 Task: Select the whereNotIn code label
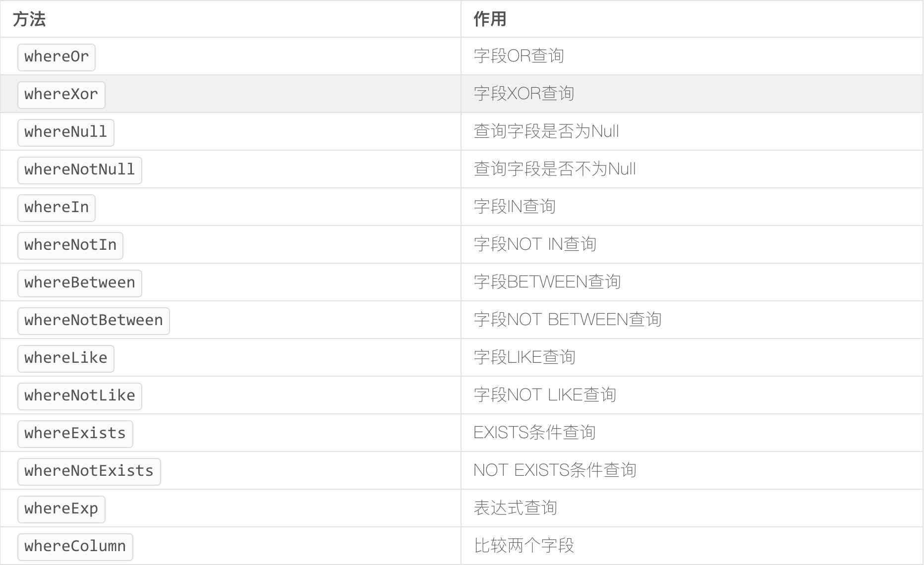[x=70, y=245]
